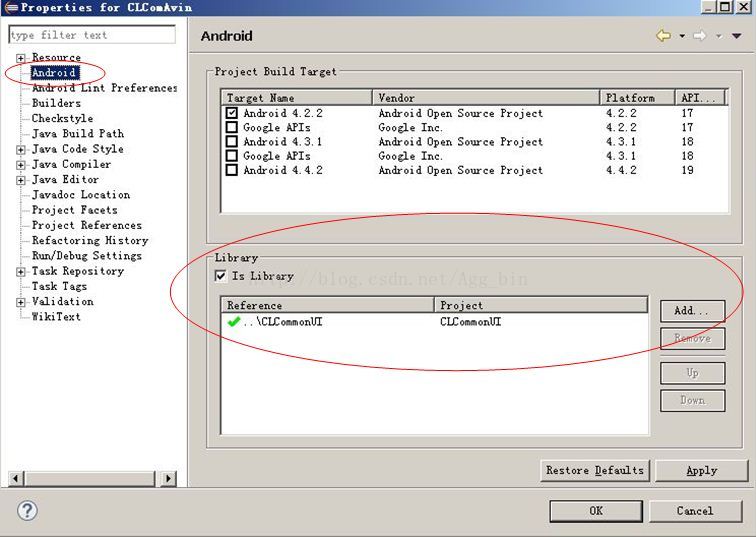The height and width of the screenshot is (537, 756).
Task: Sort by Target Name column header
Action: pos(297,97)
